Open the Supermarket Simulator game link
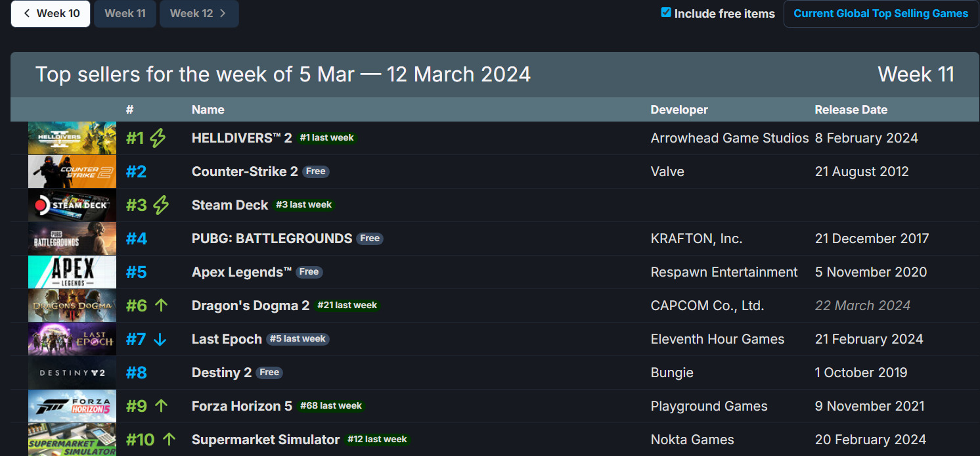This screenshot has height=456, width=980. [265, 440]
